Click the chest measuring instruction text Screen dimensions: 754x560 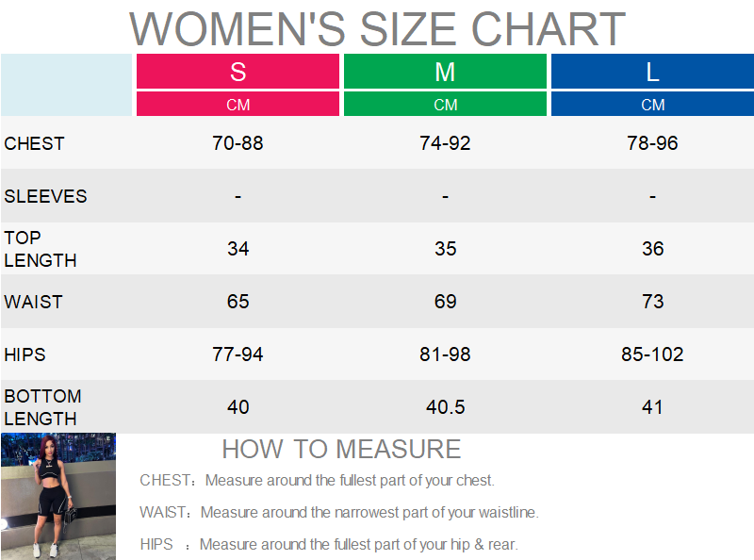[x=318, y=481]
